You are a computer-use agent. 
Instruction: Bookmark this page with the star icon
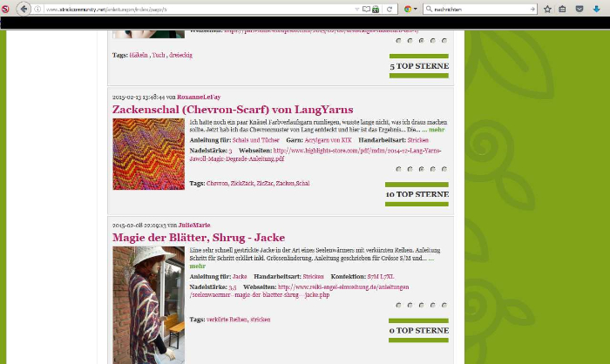click(x=547, y=9)
